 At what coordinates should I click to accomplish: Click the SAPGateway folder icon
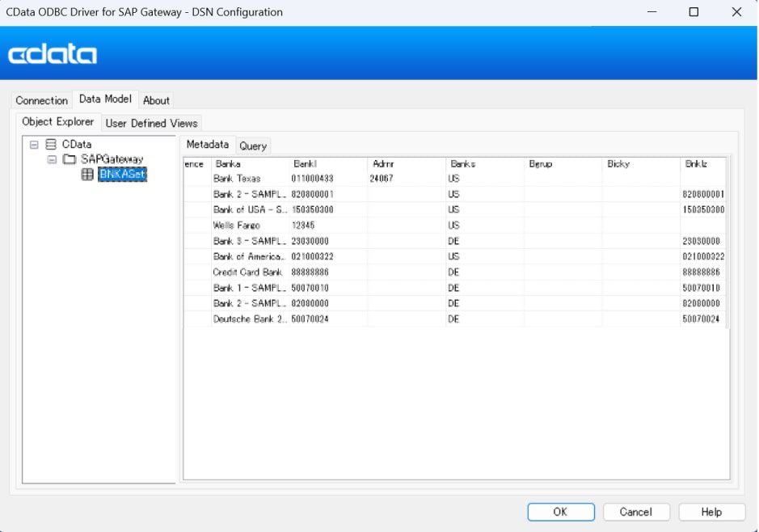[70, 159]
